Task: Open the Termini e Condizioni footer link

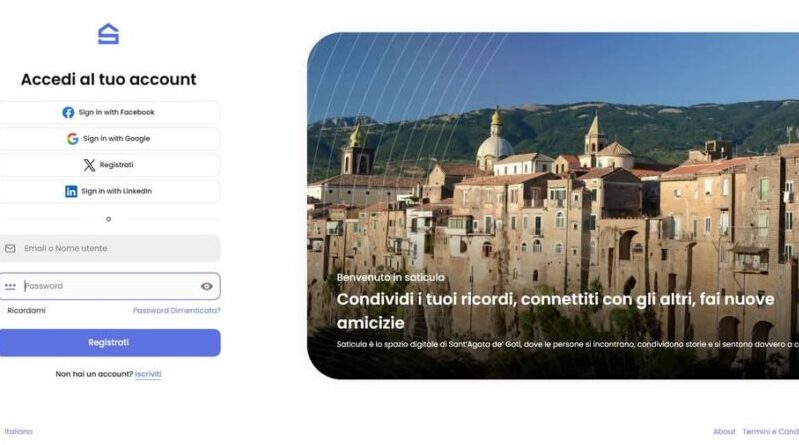Action: coord(770,431)
